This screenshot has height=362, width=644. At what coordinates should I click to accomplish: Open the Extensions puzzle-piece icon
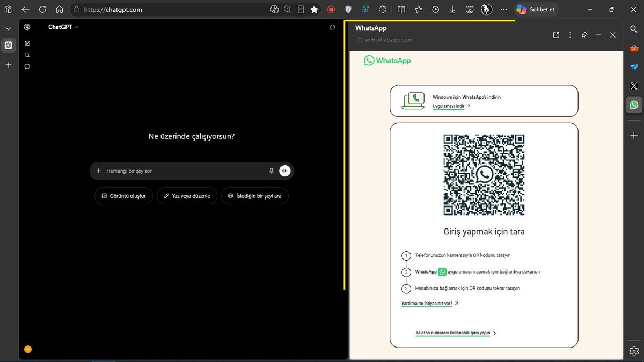pyautogui.click(x=382, y=9)
